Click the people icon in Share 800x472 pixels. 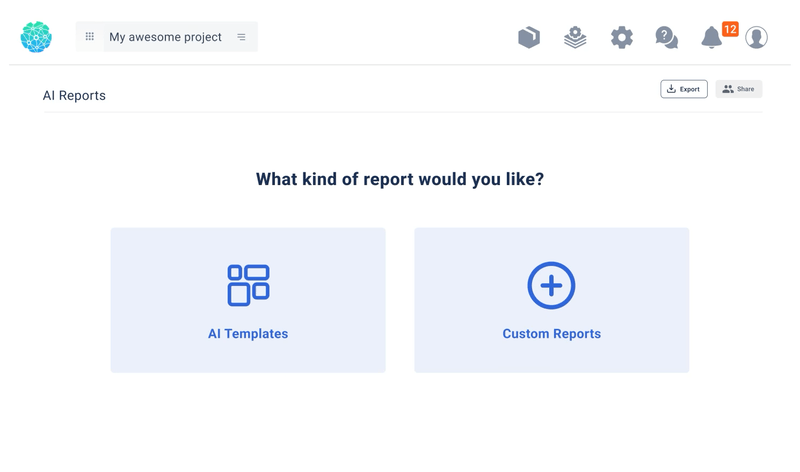click(x=728, y=89)
